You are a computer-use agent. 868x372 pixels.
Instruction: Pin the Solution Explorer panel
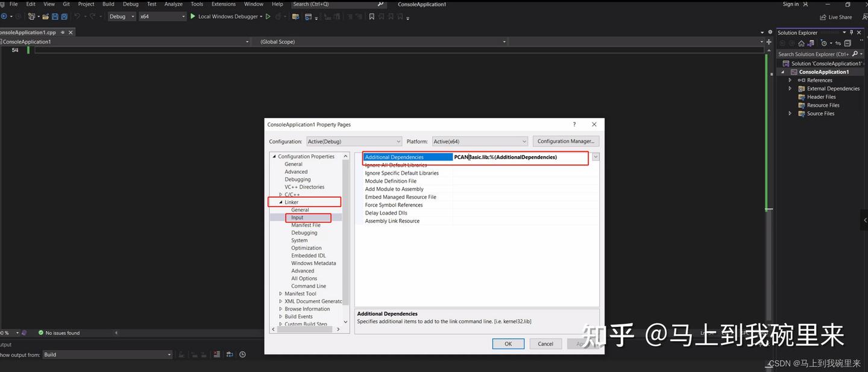coord(852,32)
